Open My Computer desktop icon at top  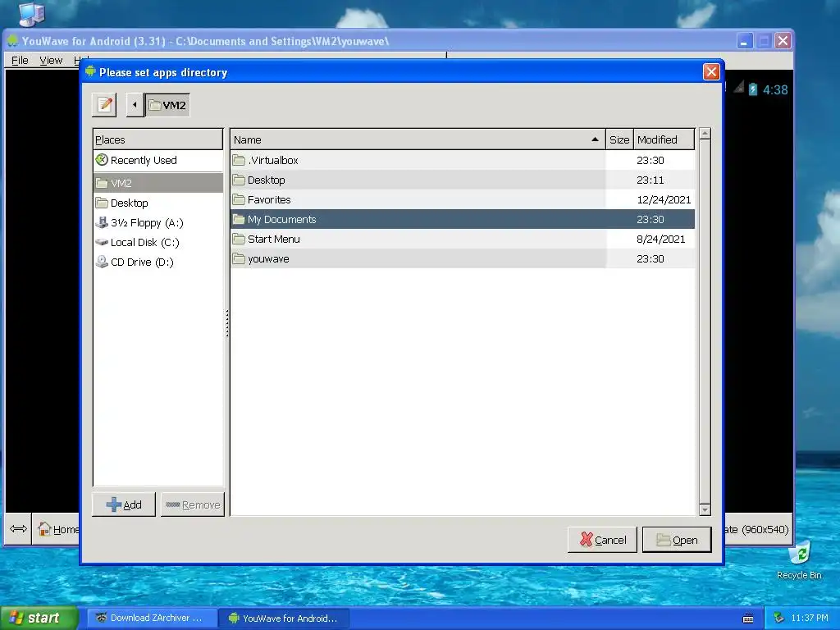point(31,13)
